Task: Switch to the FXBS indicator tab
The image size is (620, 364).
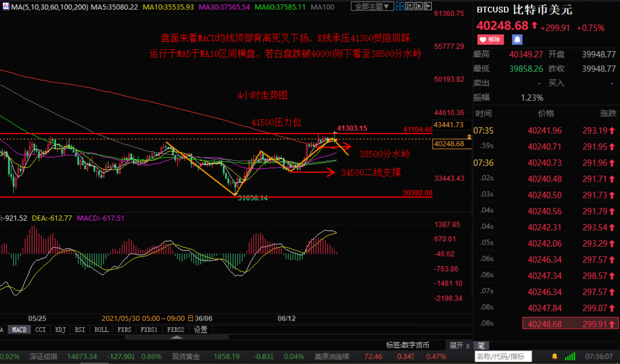Action: [x=124, y=330]
